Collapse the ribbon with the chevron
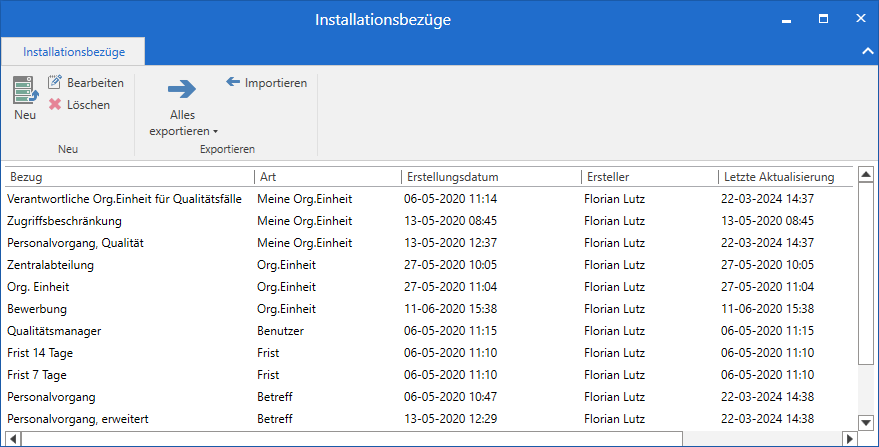 coord(866,50)
